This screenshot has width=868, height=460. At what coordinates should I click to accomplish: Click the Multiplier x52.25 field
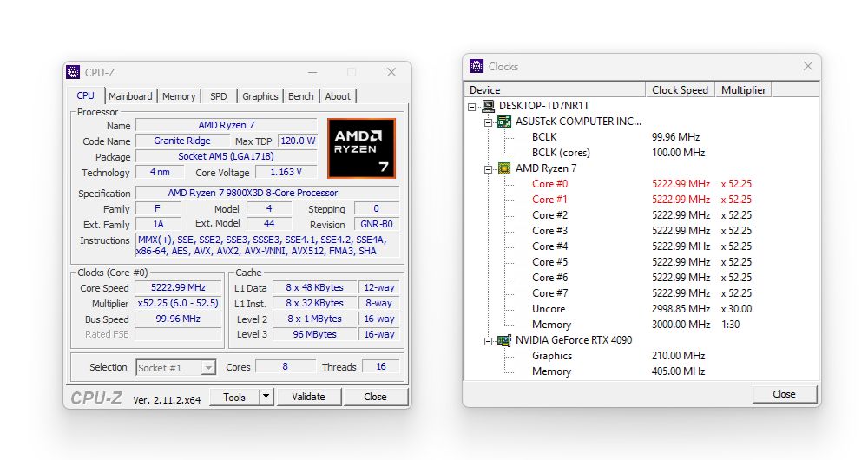click(x=178, y=304)
